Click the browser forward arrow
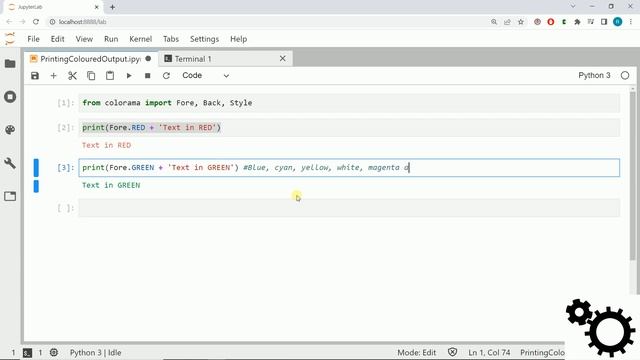This screenshot has width=640, height=360. click(x=22, y=22)
